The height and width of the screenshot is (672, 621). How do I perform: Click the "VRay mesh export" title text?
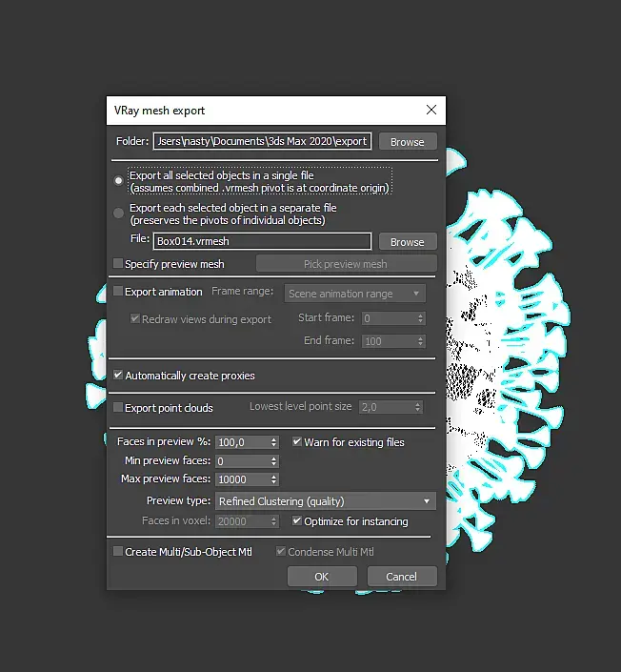[159, 111]
